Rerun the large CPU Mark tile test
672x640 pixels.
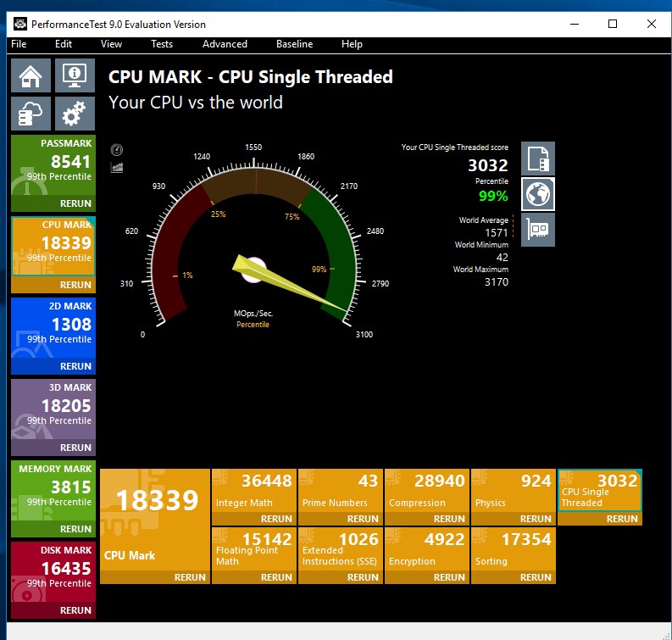(155, 577)
